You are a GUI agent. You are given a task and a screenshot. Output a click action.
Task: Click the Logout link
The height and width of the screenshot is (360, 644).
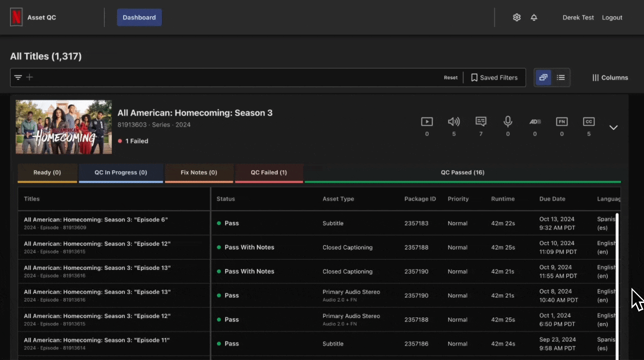[x=612, y=17]
